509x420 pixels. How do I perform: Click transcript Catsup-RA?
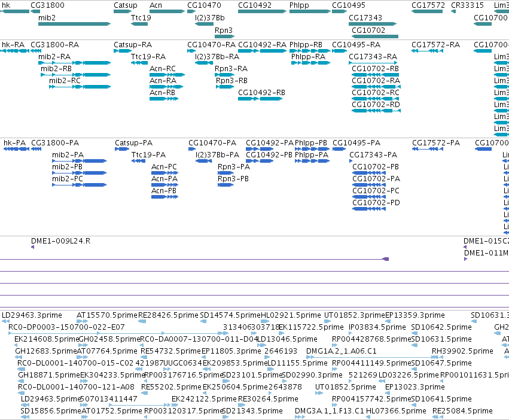tap(121, 51)
